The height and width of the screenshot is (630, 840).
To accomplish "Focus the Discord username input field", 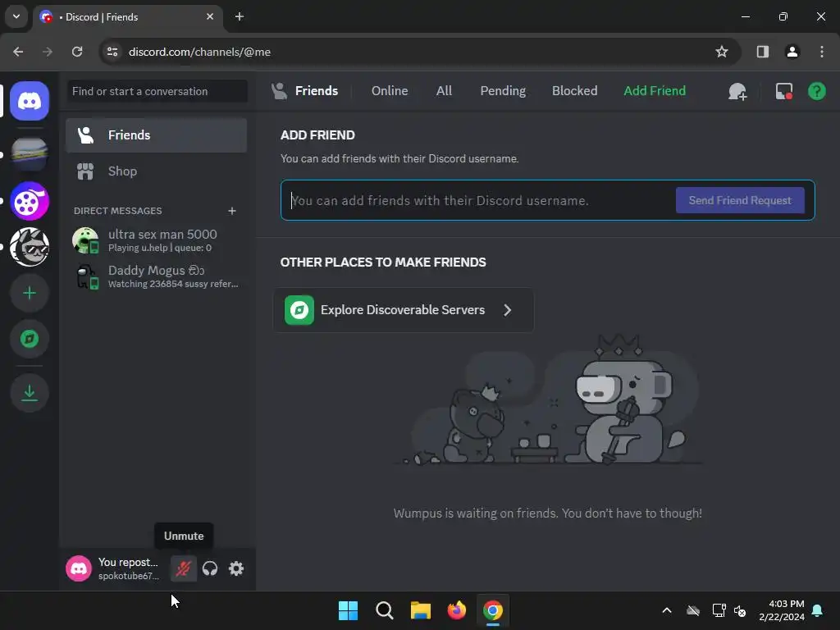I will click(x=479, y=200).
